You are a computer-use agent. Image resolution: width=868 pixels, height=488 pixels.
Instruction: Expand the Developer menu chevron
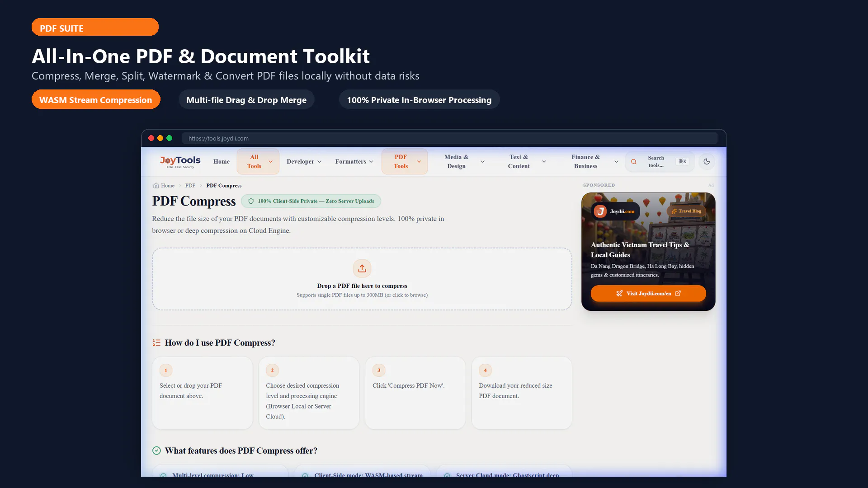(x=320, y=162)
